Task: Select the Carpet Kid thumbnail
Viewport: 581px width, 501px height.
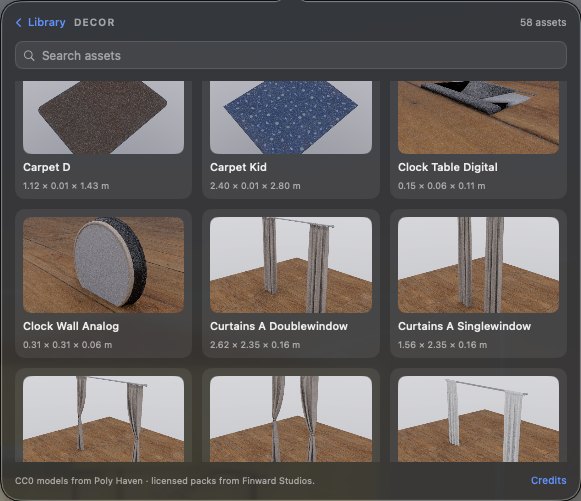Action: pyautogui.click(x=291, y=117)
